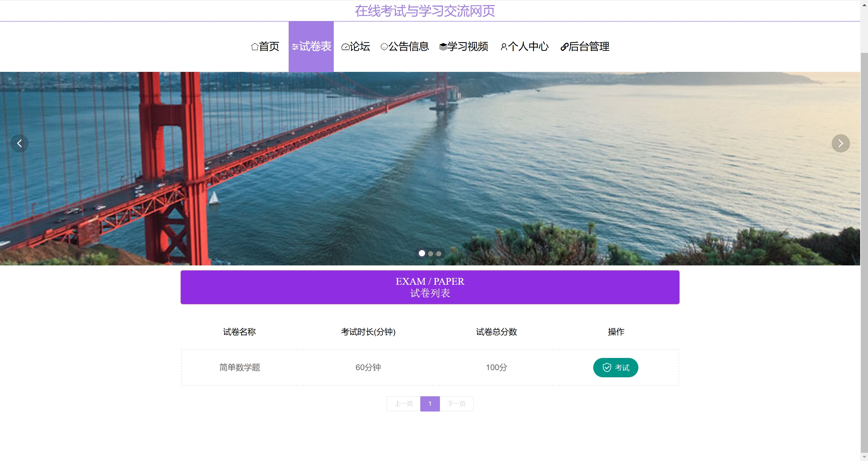
Task: Click the 试卷总分数 column header
Action: click(496, 332)
